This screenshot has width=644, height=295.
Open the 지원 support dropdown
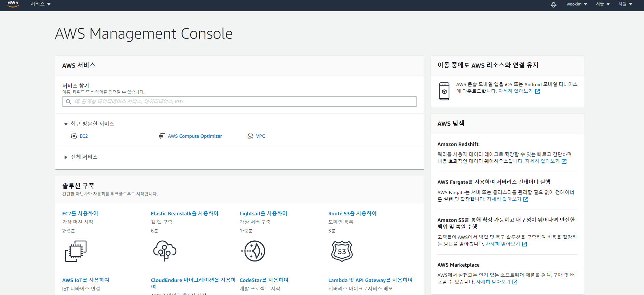click(x=625, y=4)
